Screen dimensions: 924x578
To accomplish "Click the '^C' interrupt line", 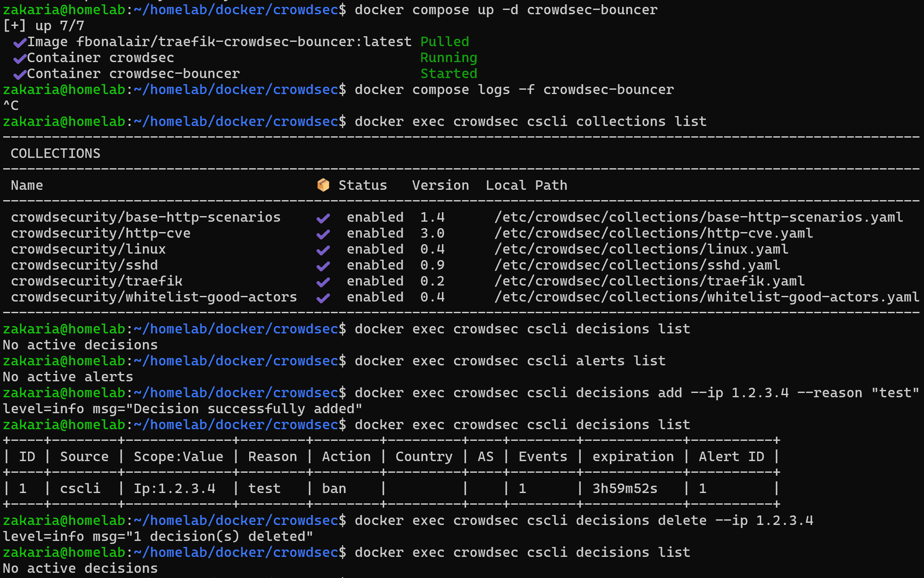I will pos(11,106).
